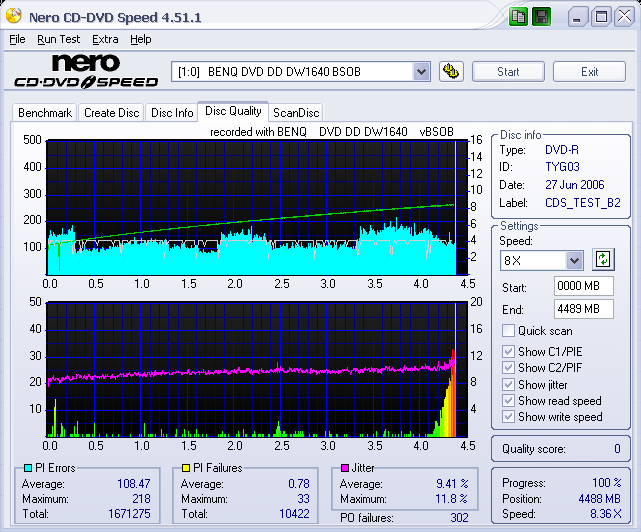
Task: Click the magenta Jitter legend square
Action: point(344,468)
